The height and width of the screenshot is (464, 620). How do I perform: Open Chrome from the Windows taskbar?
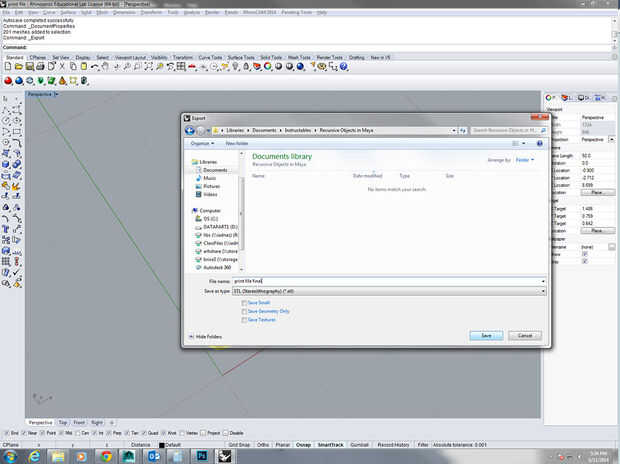click(x=106, y=456)
